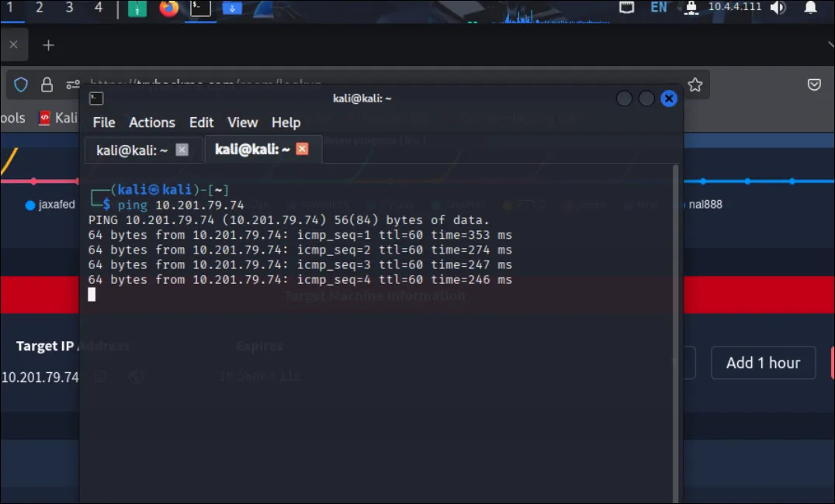Screen dimensions: 835x504
Task: Open the site permissions icon in address bar
Action: [73, 85]
